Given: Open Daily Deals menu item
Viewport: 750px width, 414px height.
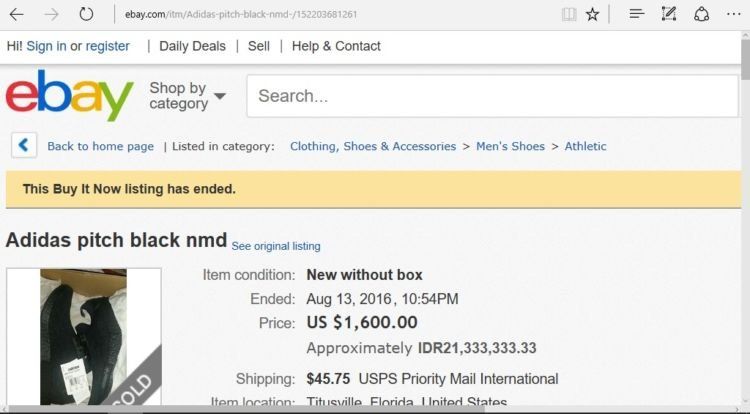Looking at the screenshot, I should [x=192, y=46].
